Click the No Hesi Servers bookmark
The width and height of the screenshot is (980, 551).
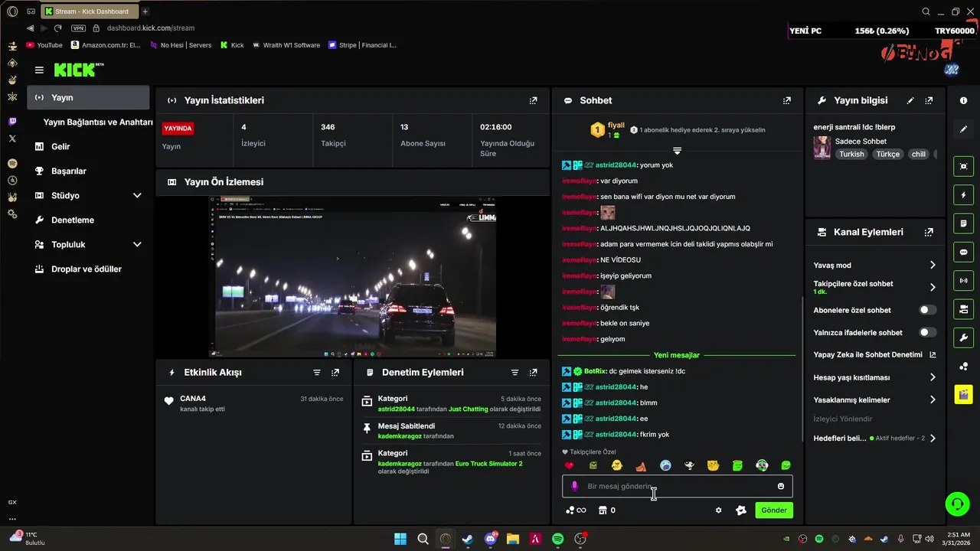point(181,45)
